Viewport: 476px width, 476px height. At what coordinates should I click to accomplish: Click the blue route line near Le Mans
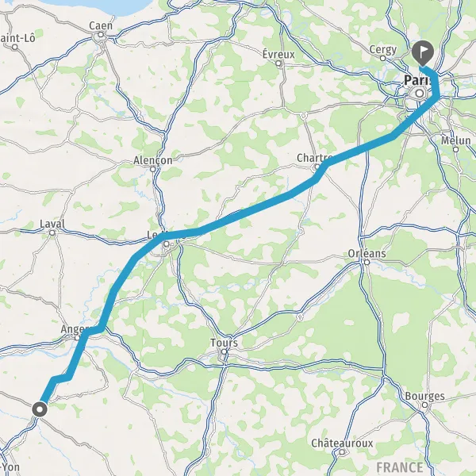146,248
